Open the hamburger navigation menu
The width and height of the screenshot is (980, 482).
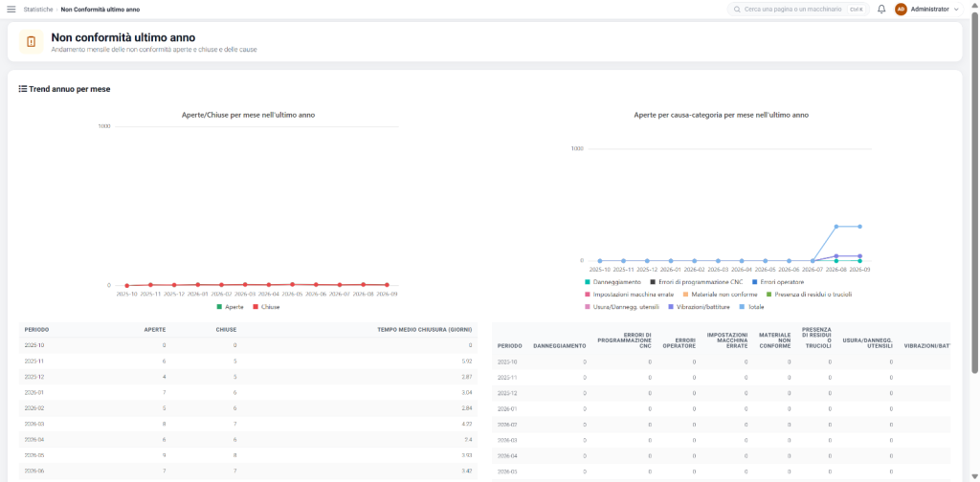click(x=11, y=10)
